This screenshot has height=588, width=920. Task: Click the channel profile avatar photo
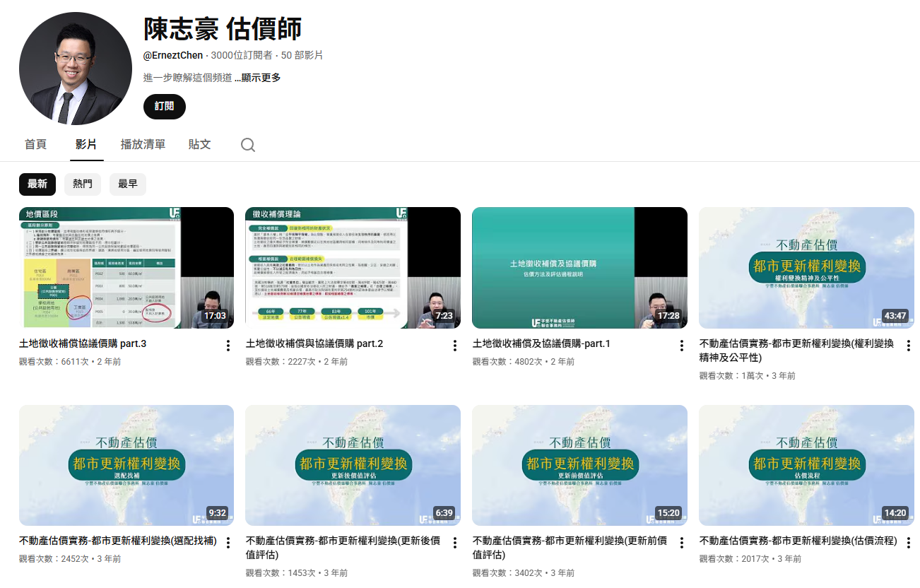[x=76, y=69]
